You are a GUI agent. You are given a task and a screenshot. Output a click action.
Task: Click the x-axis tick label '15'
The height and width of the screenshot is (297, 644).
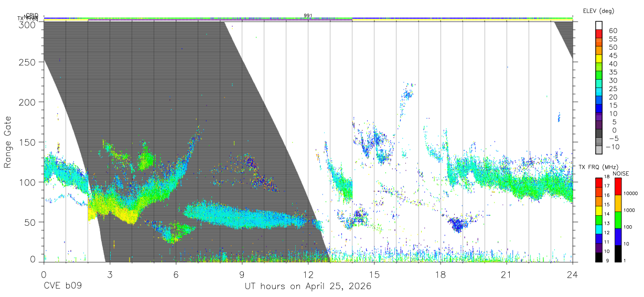[x=374, y=274]
